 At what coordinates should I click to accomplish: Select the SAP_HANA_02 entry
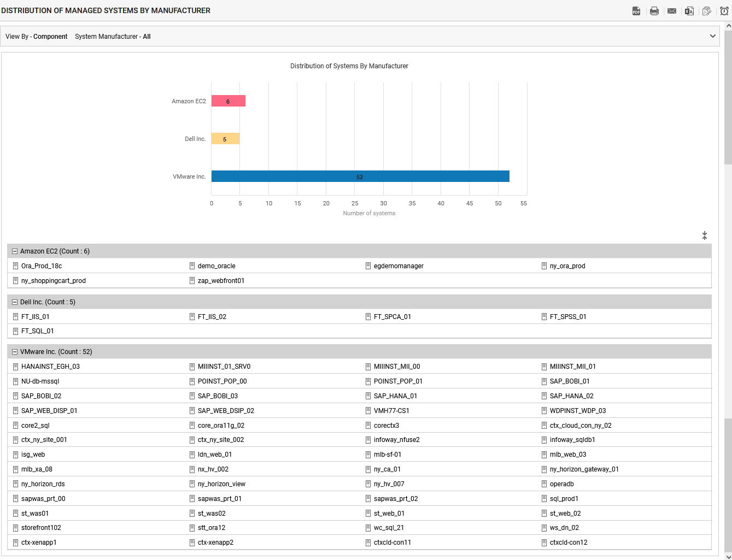click(x=571, y=396)
